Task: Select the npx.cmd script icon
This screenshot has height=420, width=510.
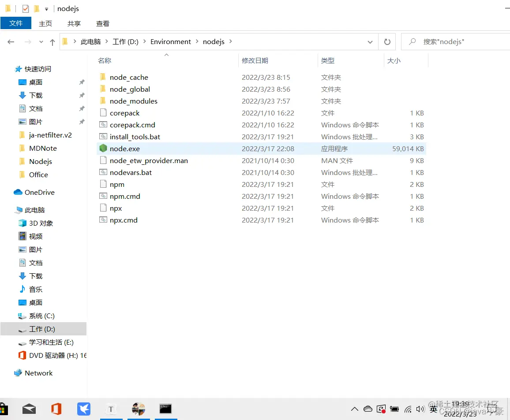Action: coord(103,220)
